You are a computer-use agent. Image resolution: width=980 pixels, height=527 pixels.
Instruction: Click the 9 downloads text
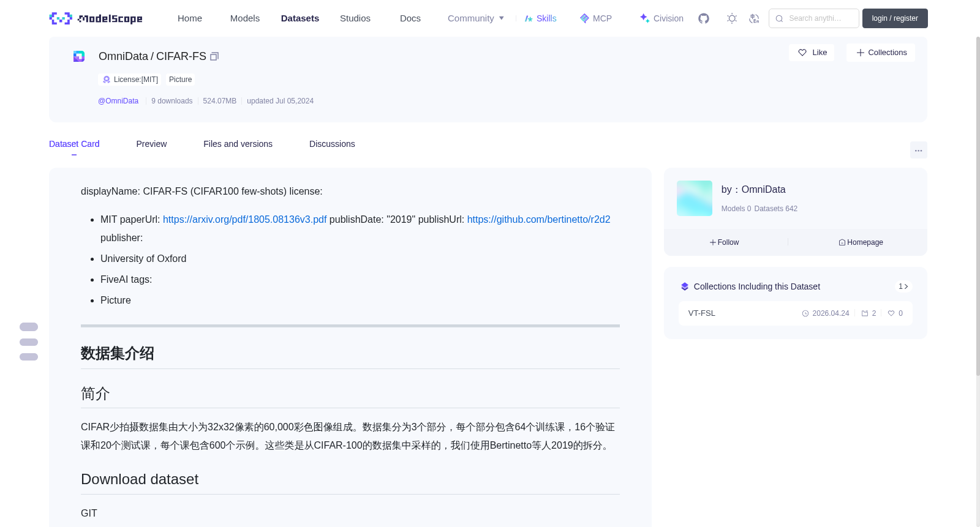click(x=172, y=101)
